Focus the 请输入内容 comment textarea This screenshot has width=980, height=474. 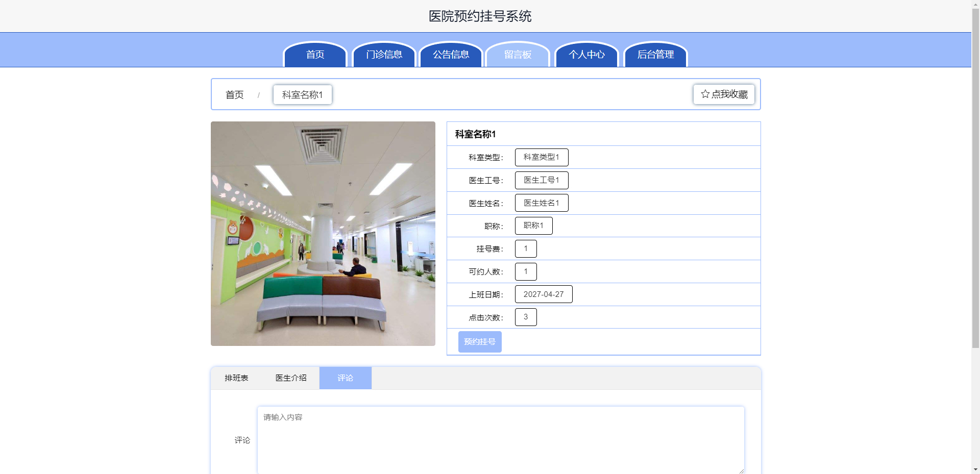(x=501, y=440)
